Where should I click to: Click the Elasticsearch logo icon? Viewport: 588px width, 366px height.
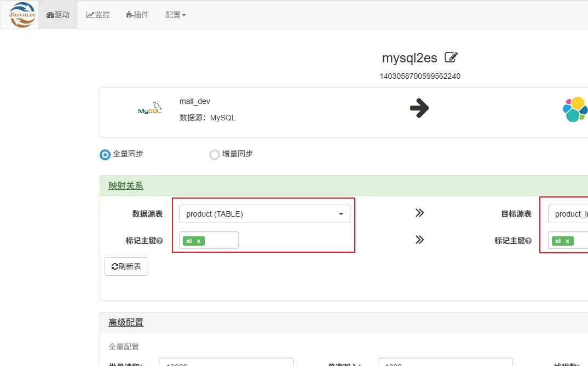tap(575, 109)
